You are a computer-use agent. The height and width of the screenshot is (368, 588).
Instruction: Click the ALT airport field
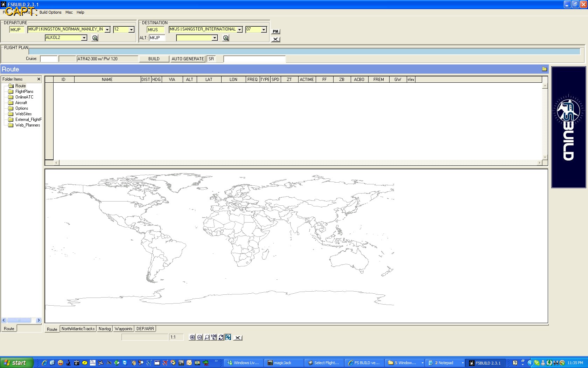click(x=157, y=38)
